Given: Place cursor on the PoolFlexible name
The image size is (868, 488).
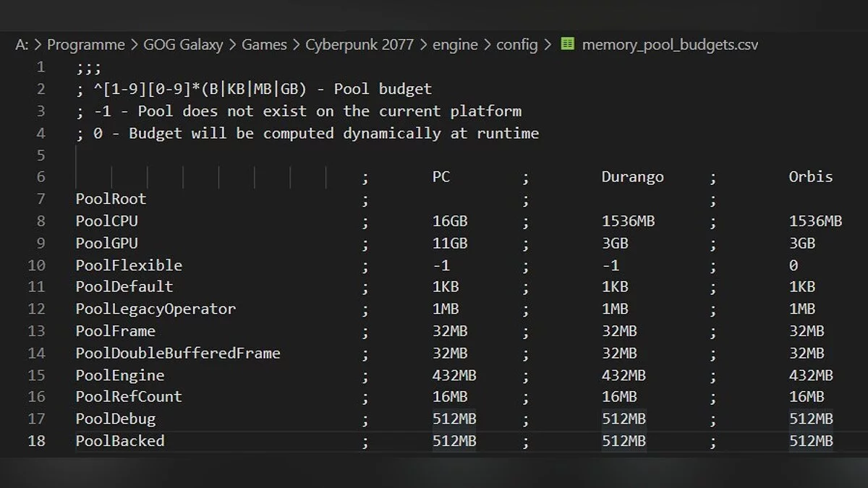Looking at the screenshot, I should coord(129,265).
